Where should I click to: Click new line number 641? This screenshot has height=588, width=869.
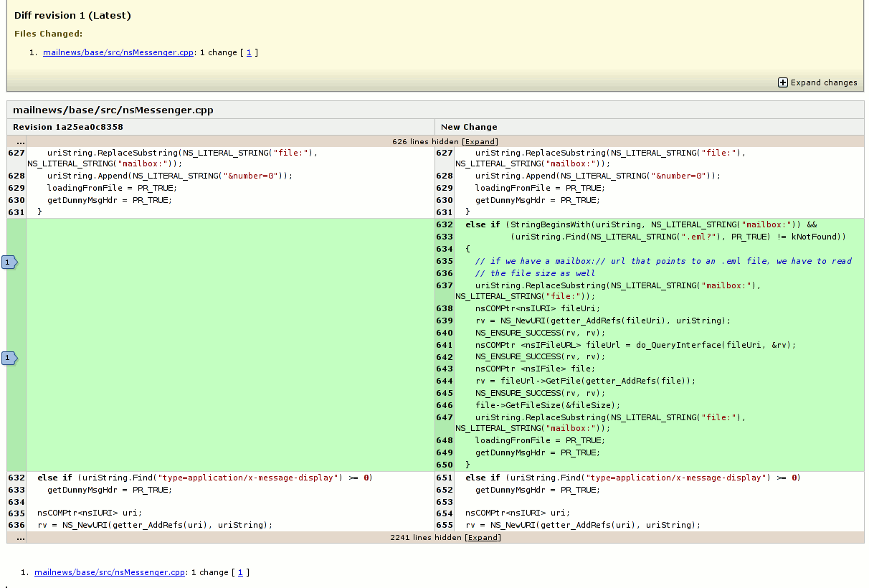[x=445, y=345]
